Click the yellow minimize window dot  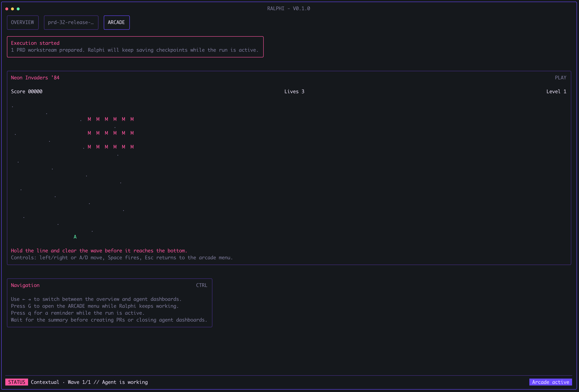pyautogui.click(x=12, y=9)
